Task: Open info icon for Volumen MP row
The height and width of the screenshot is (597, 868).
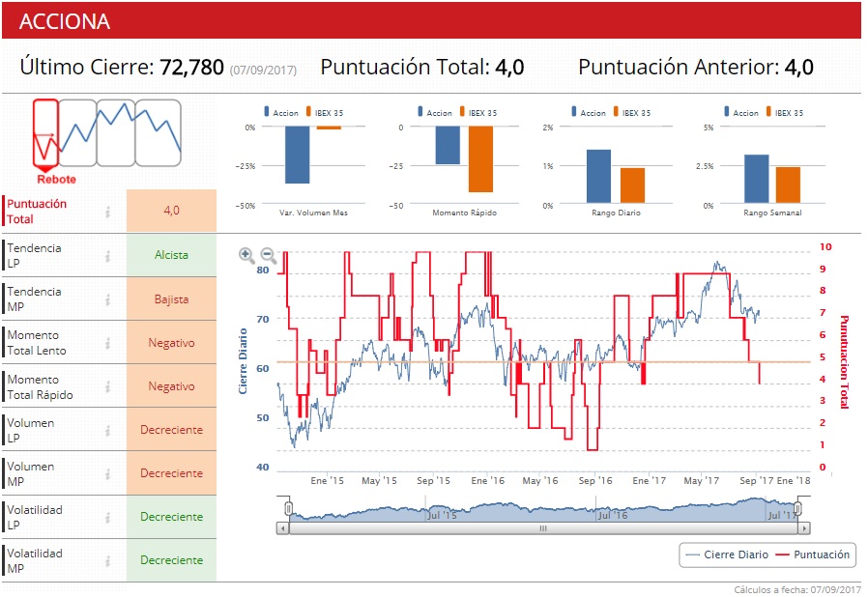Action: [108, 473]
